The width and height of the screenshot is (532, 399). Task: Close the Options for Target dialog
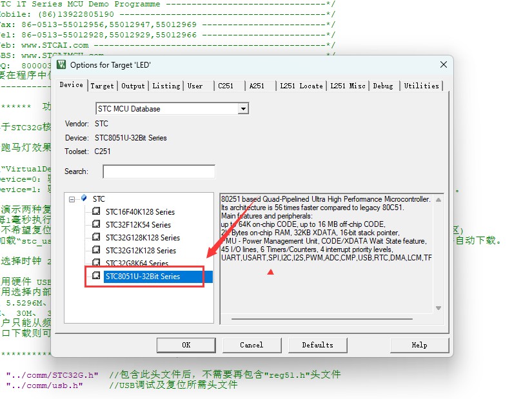[444, 64]
